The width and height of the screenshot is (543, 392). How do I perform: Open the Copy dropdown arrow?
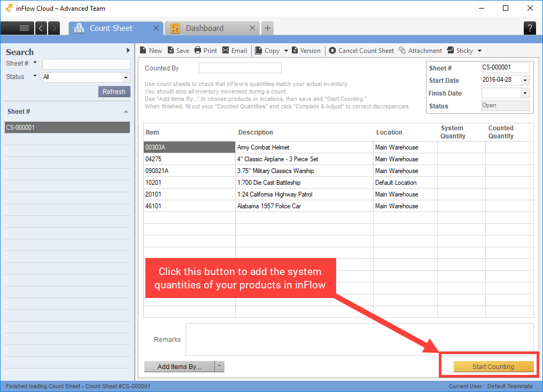286,51
